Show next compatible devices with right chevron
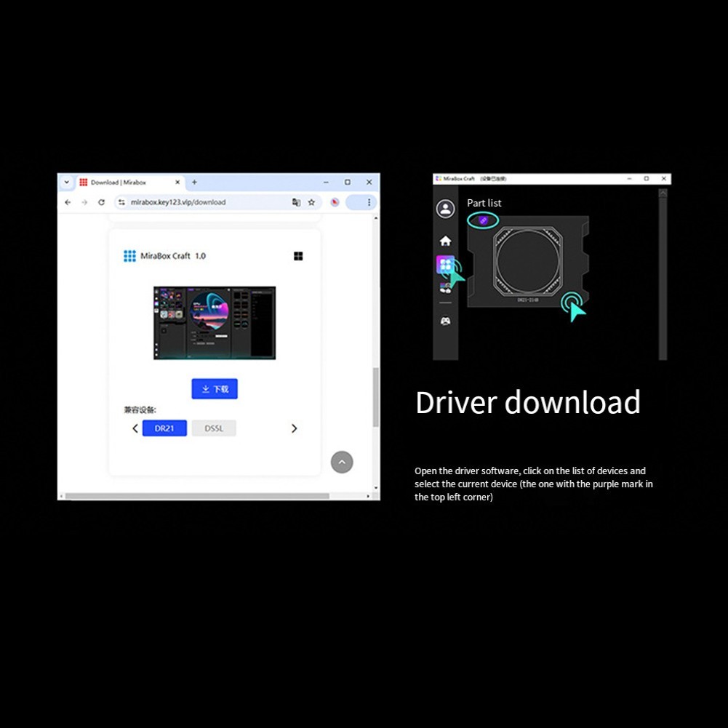The width and height of the screenshot is (728, 728). point(294,428)
